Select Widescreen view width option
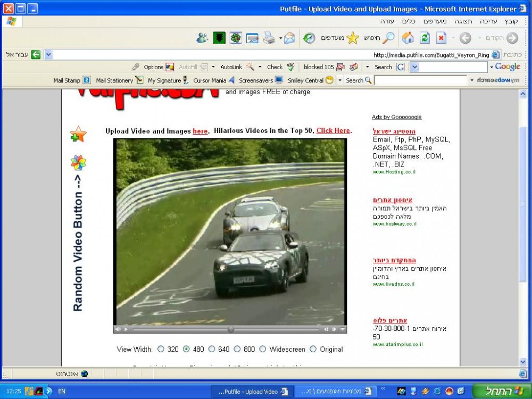Viewport: 532px width, 399px height. tap(263, 349)
